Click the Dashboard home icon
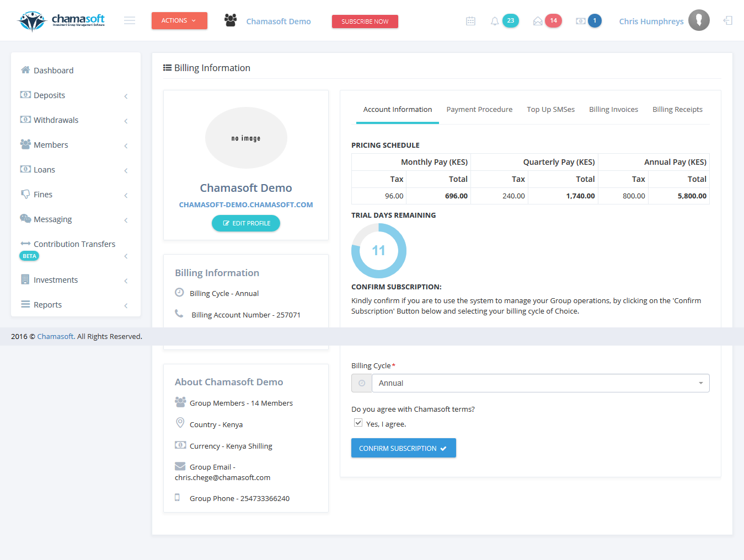The width and height of the screenshot is (744, 560). [25, 70]
